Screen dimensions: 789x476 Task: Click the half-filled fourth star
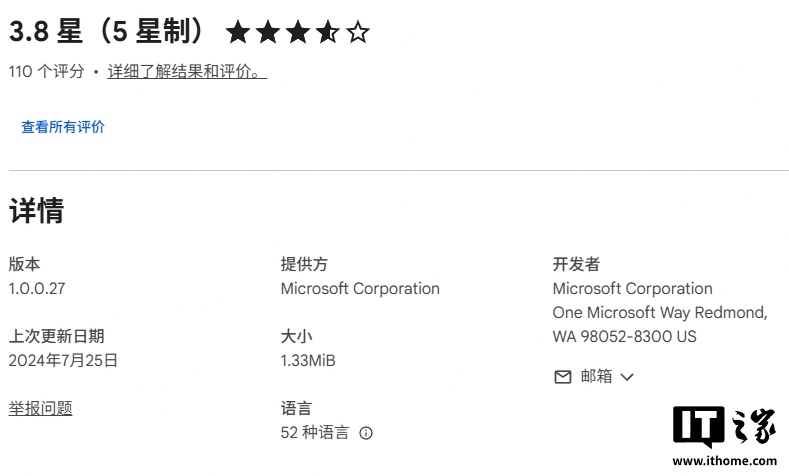coord(328,32)
